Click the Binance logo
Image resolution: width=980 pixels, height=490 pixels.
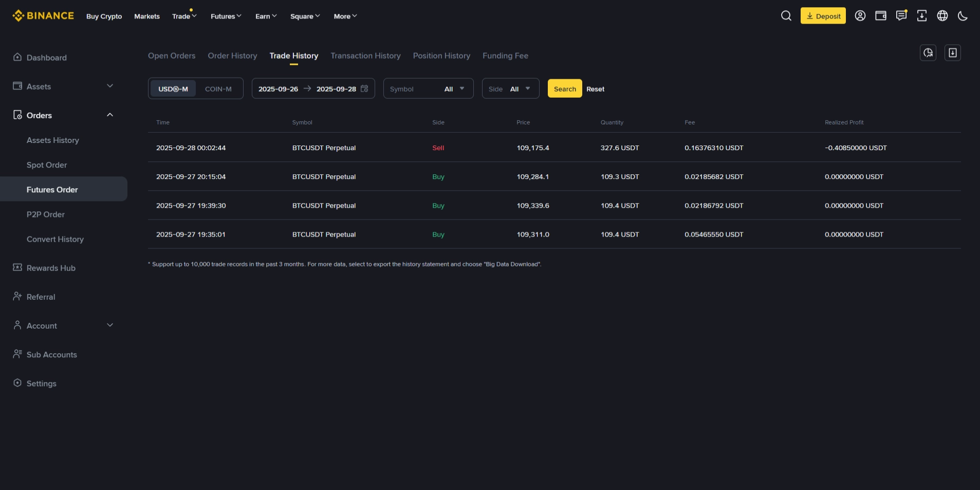coord(43,16)
